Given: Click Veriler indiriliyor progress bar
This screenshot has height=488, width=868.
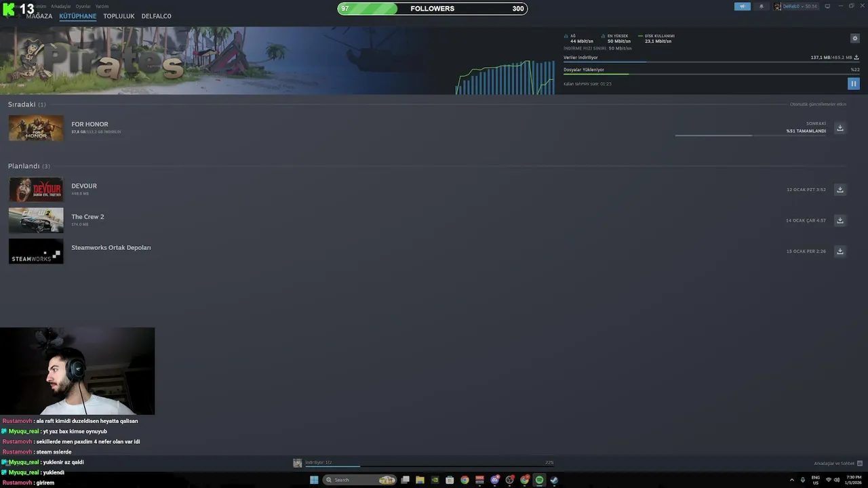Looking at the screenshot, I should pos(711,62).
